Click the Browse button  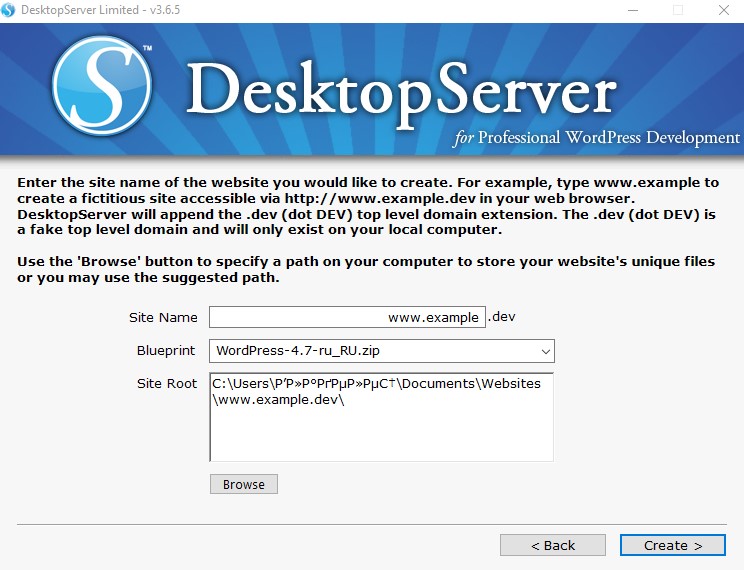pyautogui.click(x=244, y=484)
